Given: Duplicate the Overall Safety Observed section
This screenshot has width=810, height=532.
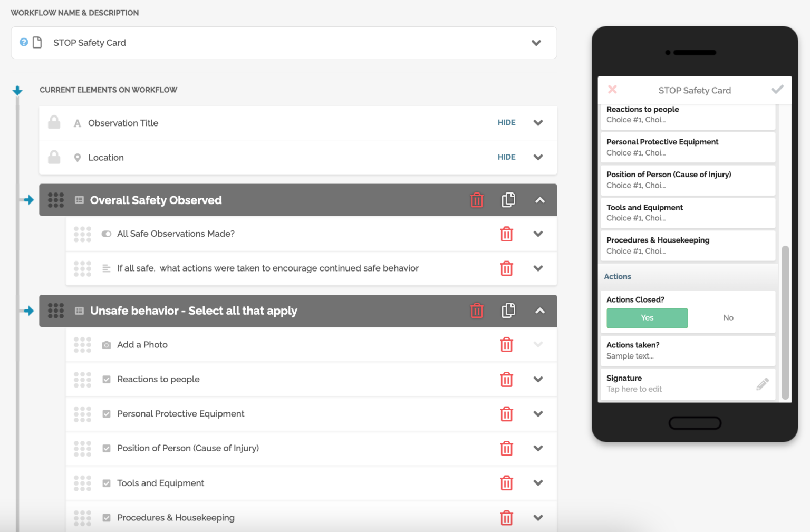Looking at the screenshot, I should pyautogui.click(x=508, y=200).
